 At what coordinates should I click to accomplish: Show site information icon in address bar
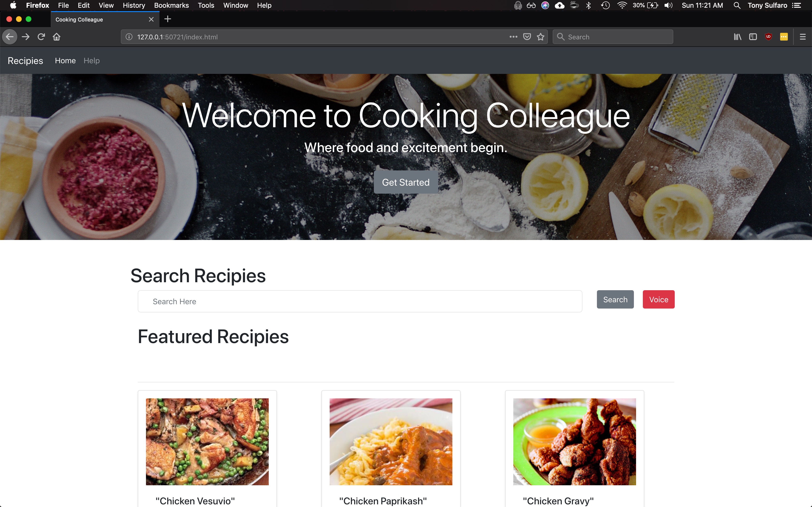129,37
